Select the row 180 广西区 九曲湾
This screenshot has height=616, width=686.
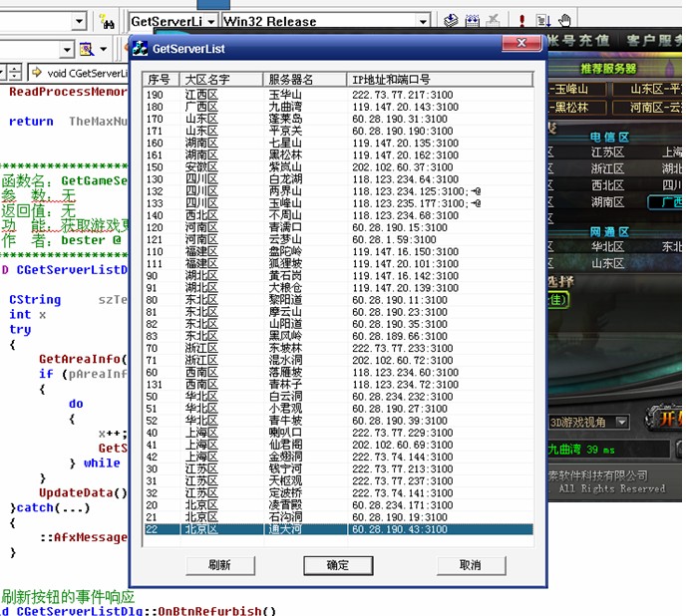(338, 107)
